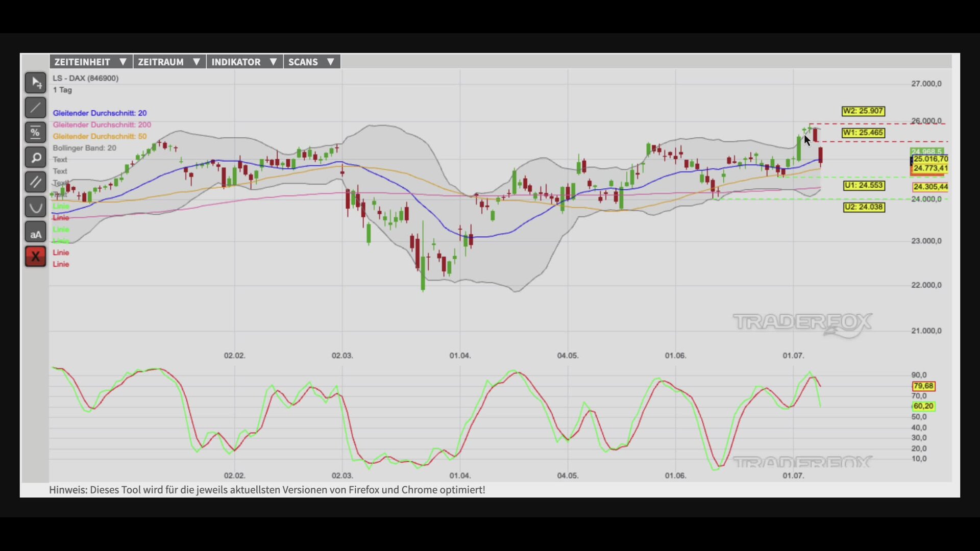Screen dimensions: 980x551
Task: Open the ZEITEINHEIT dropdown menu
Action: click(x=91, y=62)
